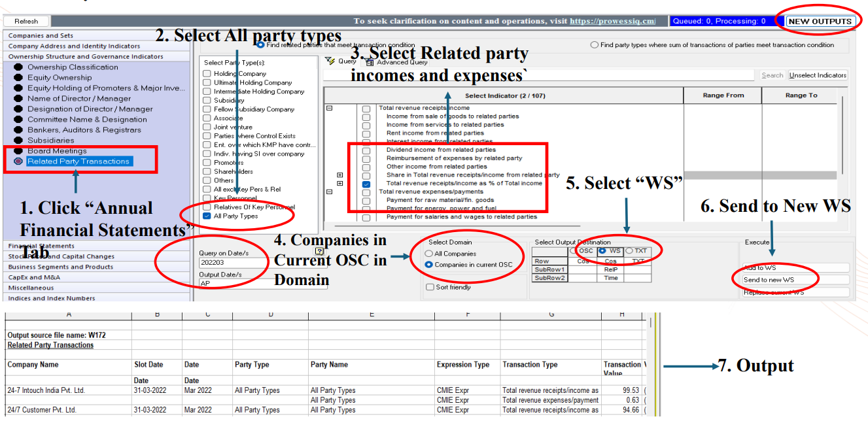This screenshot has width=868, height=423.
Task: Enable the Sort friendly checkbox
Action: pos(430,287)
